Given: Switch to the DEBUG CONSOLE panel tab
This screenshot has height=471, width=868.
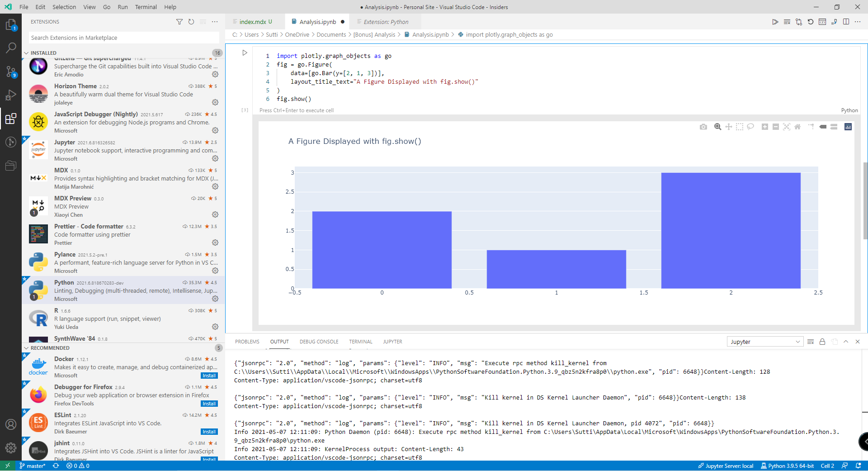Looking at the screenshot, I should tap(319, 342).
